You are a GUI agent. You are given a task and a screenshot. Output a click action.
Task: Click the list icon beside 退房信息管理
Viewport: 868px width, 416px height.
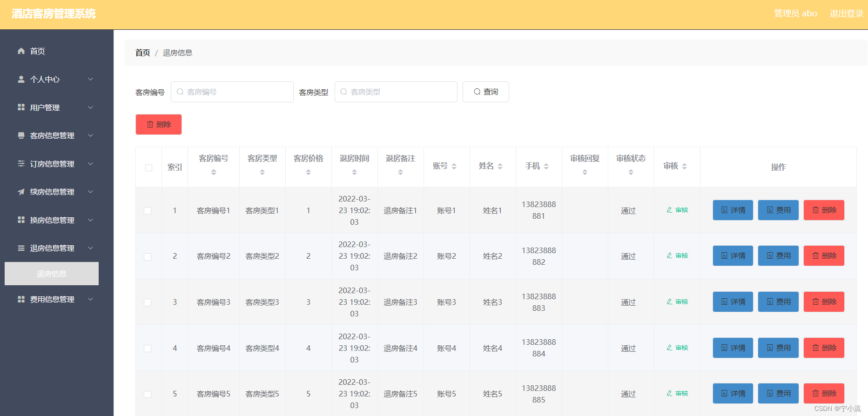click(x=21, y=248)
